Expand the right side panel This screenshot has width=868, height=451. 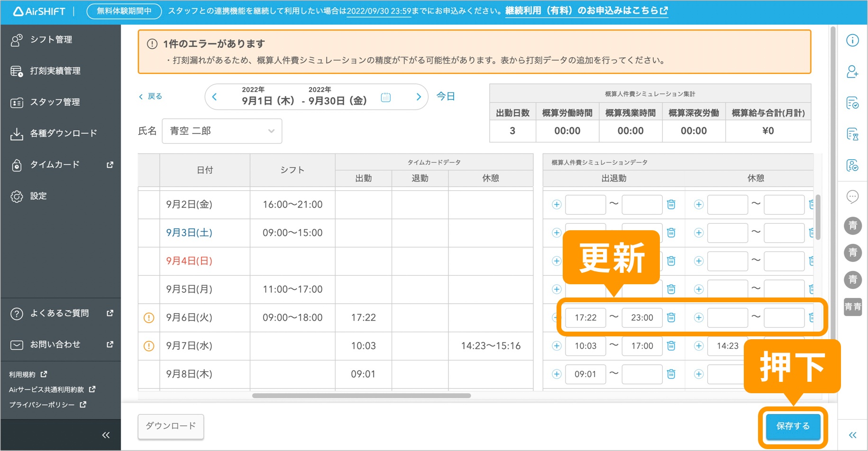852,435
